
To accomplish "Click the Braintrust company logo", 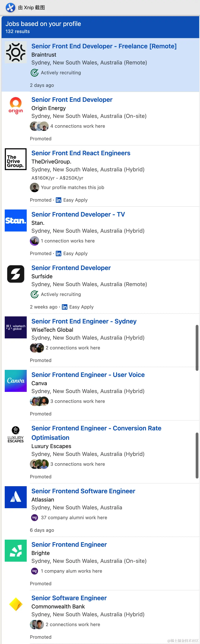I will click(x=16, y=52).
